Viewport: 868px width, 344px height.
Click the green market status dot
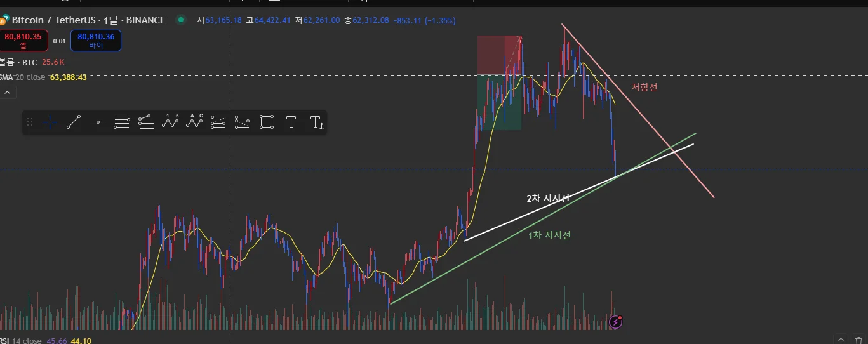coord(181,20)
